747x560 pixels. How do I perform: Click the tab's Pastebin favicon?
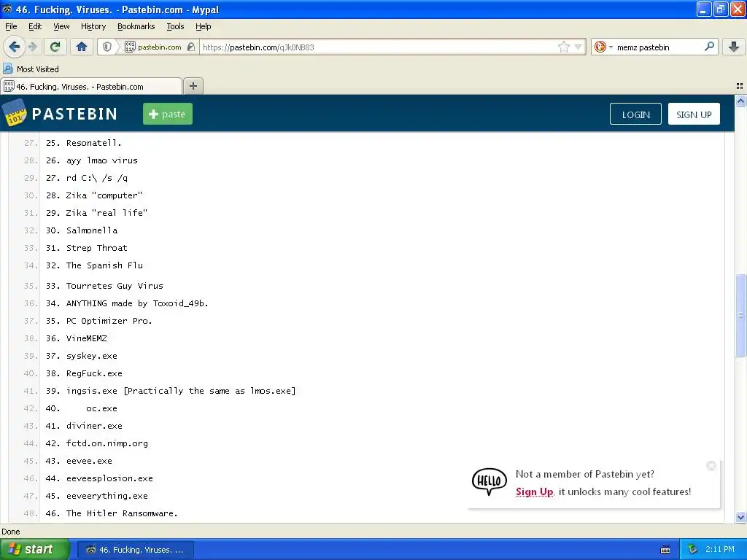(9, 86)
